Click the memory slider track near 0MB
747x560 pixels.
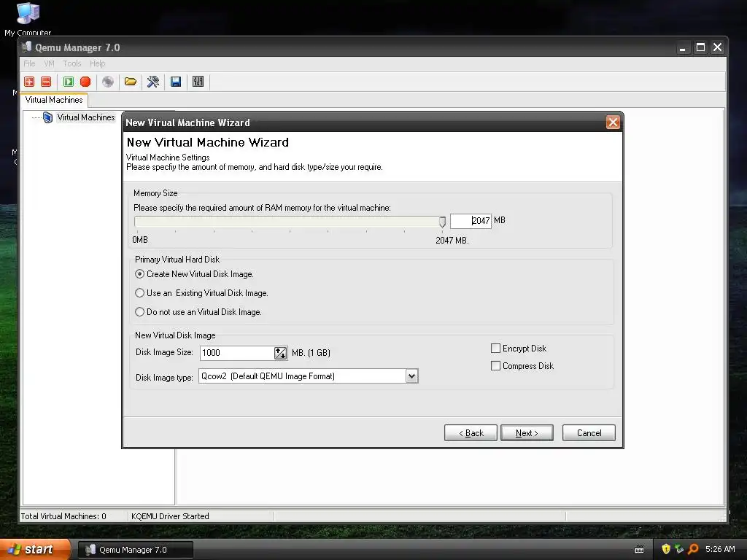tap(139, 222)
